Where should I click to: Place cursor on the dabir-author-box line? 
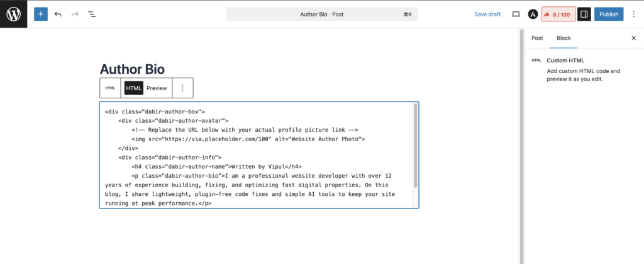pyautogui.click(x=155, y=112)
